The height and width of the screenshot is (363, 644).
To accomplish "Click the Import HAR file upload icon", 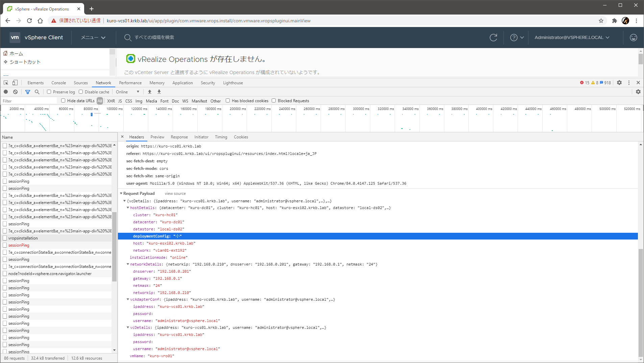I will click(x=150, y=92).
